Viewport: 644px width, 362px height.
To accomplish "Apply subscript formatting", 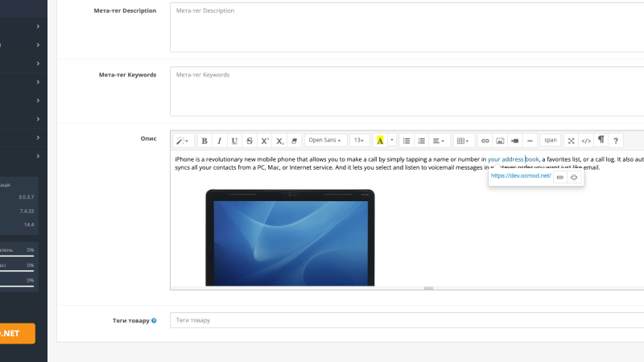I will (x=279, y=141).
